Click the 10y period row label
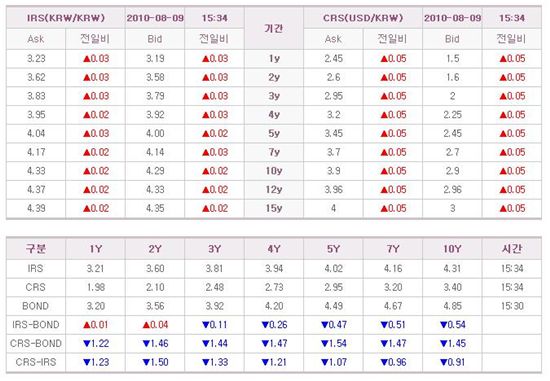The image size is (550, 381). pos(274,171)
